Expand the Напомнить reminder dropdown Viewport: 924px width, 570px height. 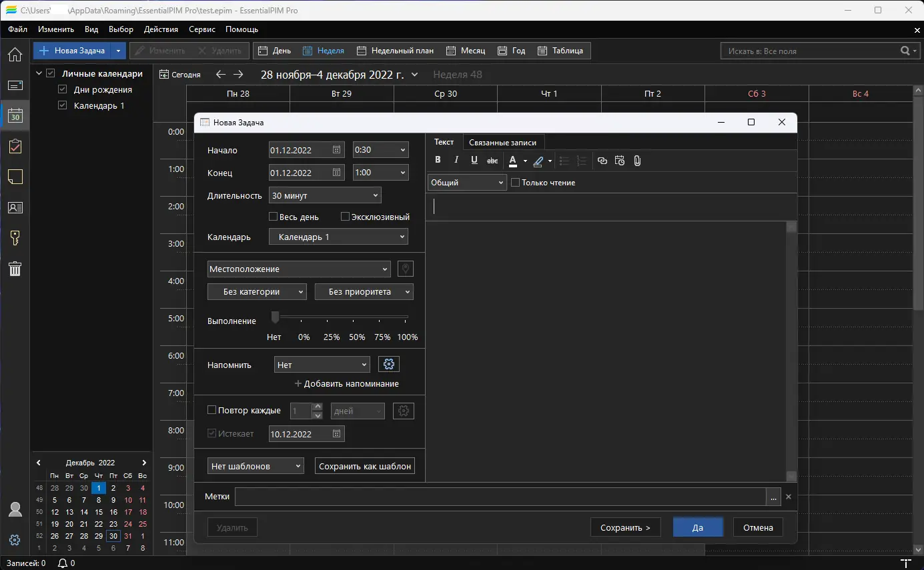point(322,365)
